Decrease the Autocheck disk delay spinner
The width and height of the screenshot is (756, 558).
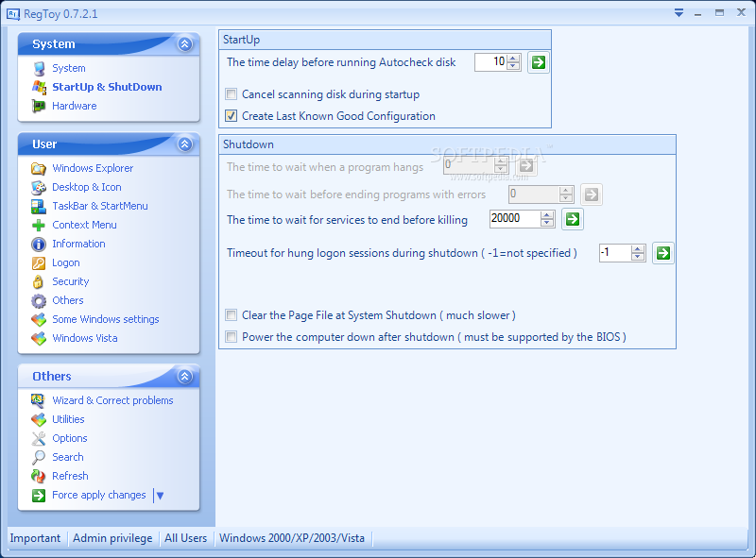point(514,66)
